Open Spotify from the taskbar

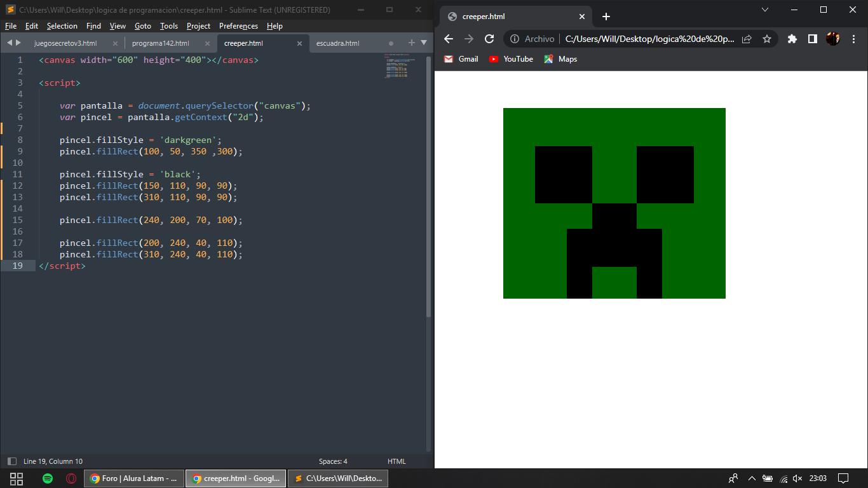[48, 478]
